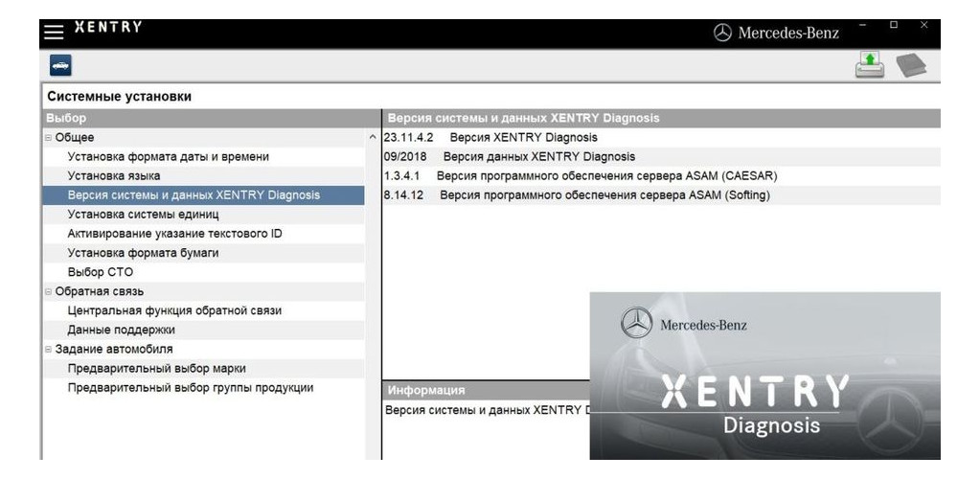Viewport: 980px width, 479px height.
Task: Maximize the XENTRY window
Action: [x=894, y=25]
